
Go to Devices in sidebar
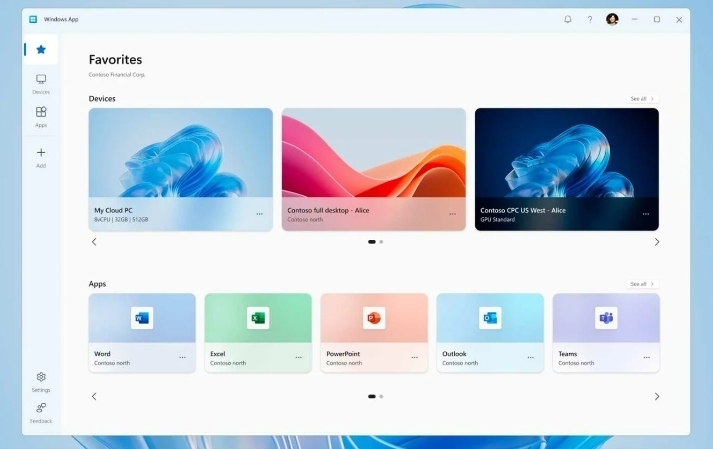41,84
